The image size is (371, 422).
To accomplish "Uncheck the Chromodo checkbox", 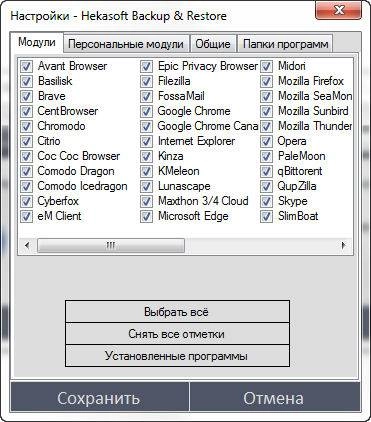I will (x=26, y=126).
